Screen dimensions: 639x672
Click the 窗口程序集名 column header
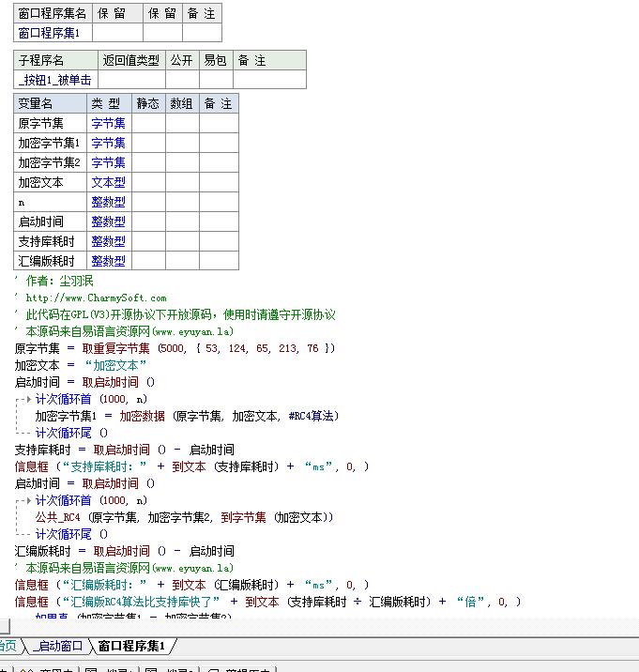click(x=53, y=13)
